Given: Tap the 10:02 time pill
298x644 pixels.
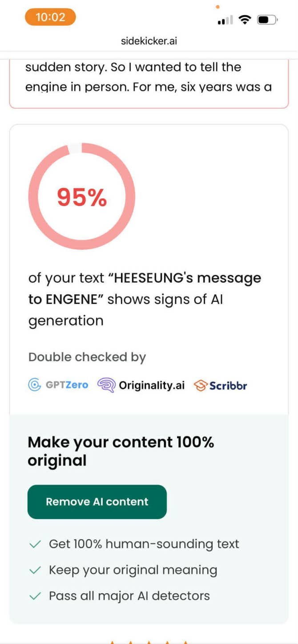Looking at the screenshot, I should [x=50, y=17].
